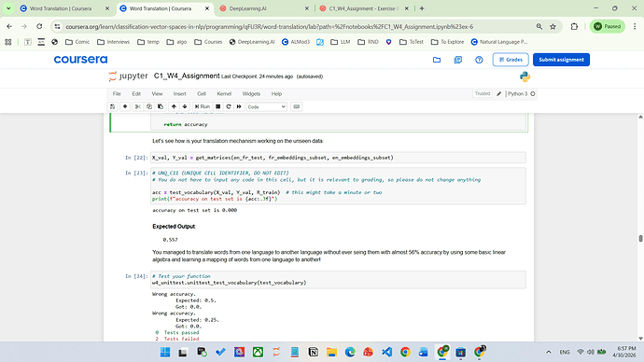Interrupt the kernel with the stop icon
Viewport: 644px width, 362px height.
[x=218, y=106]
